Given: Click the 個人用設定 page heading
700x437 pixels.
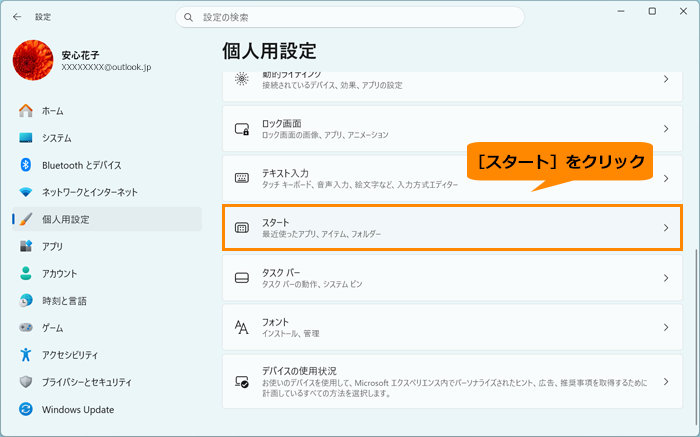Looking at the screenshot, I should [x=269, y=51].
